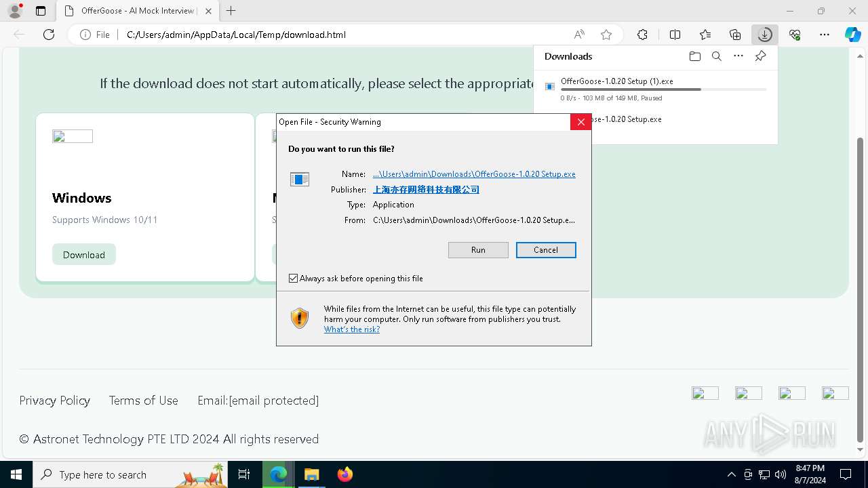868x488 pixels.
Task: Close the Security Warning dialog
Action: click(580, 122)
